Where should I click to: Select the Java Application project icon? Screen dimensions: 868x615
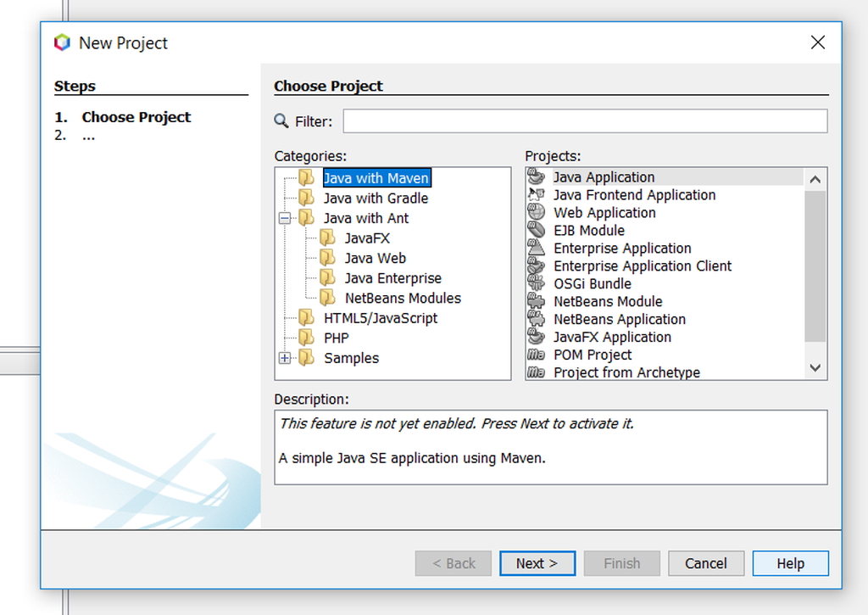(535, 177)
